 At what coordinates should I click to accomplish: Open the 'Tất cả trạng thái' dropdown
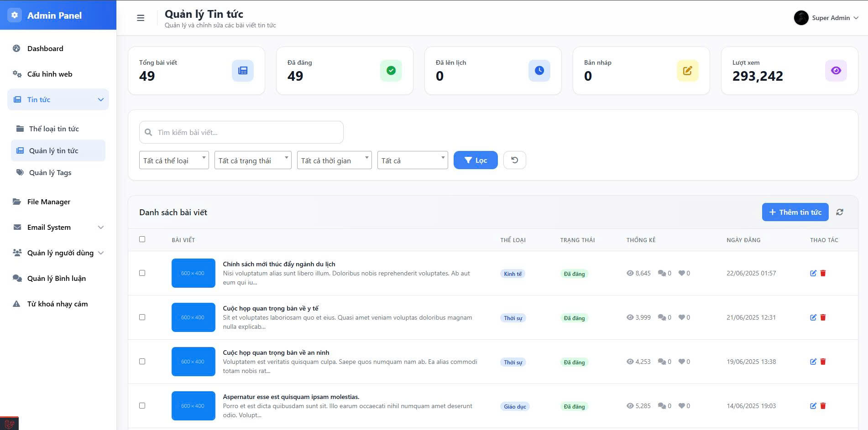(253, 160)
